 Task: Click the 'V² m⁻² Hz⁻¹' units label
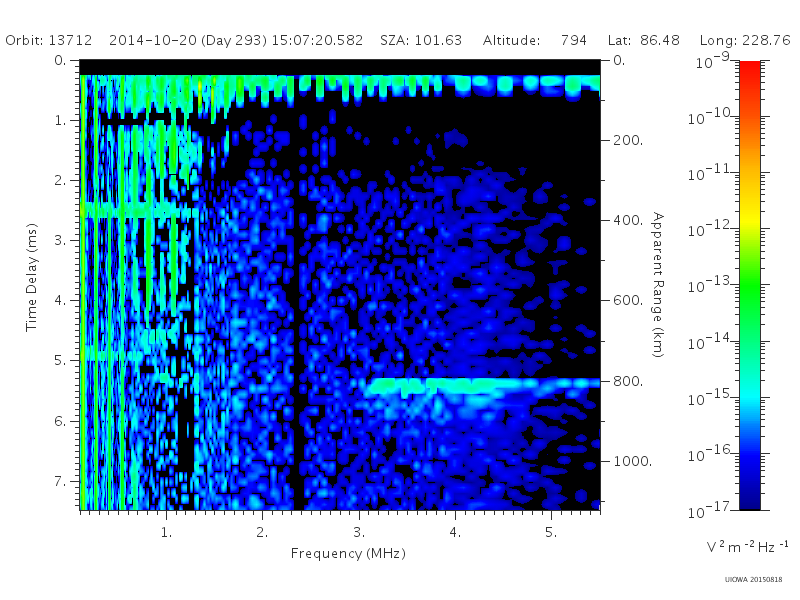pyautogui.click(x=747, y=547)
